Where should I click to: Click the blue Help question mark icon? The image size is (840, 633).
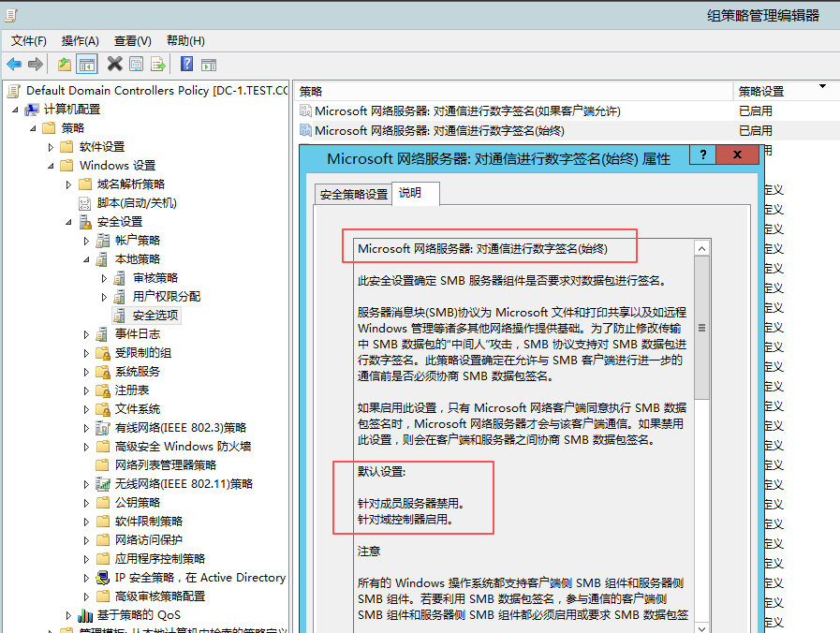click(187, 65)
